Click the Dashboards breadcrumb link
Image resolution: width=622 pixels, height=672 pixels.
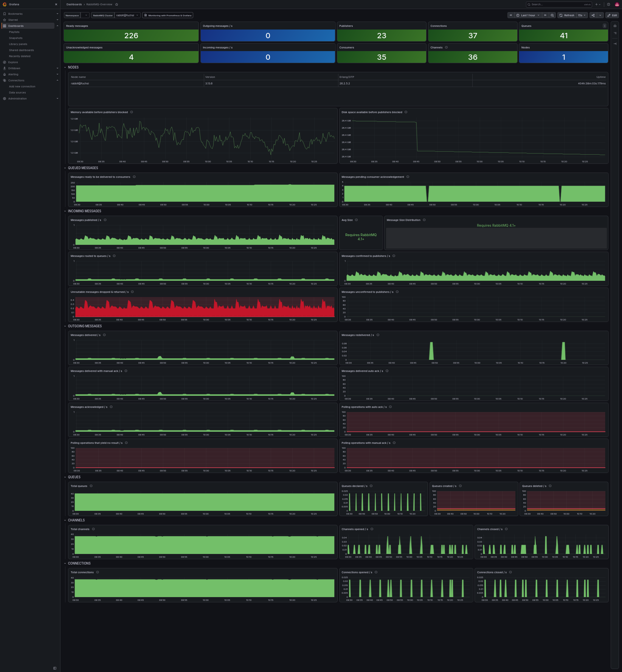click(74, 5)
